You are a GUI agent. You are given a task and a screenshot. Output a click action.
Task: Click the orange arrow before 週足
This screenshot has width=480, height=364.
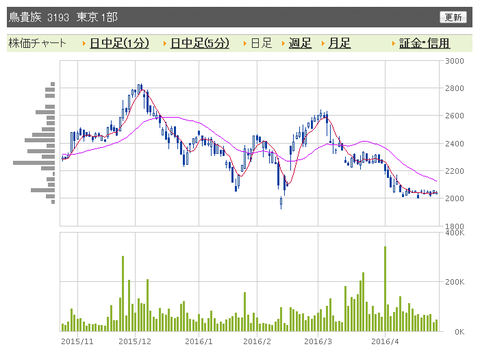click(x=283, y=43)
